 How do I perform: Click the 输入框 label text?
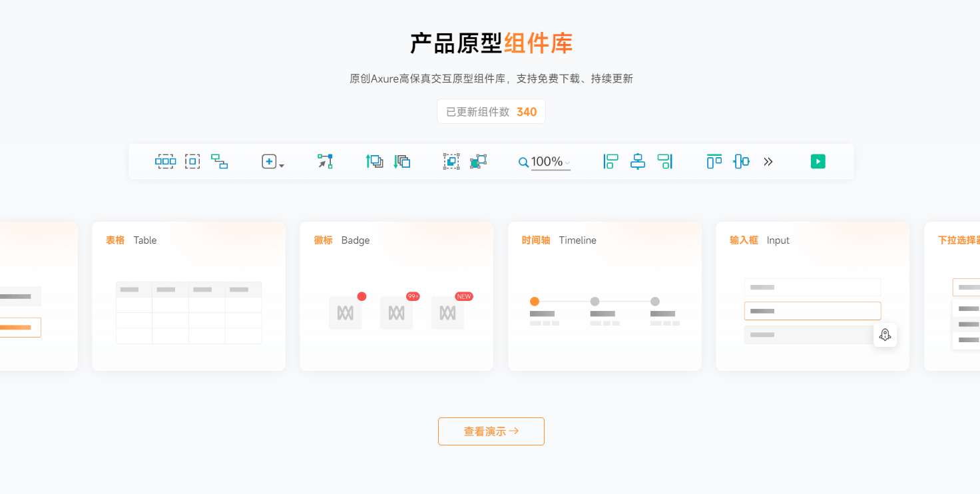tap(744, 240)
